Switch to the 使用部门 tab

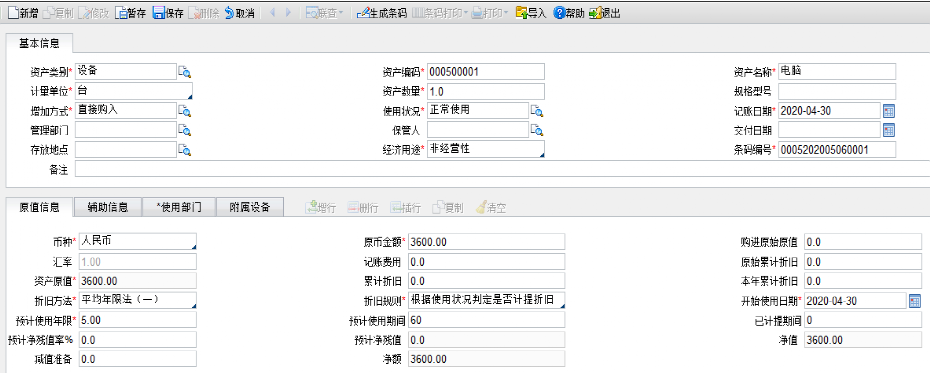(x=179, y=207)
